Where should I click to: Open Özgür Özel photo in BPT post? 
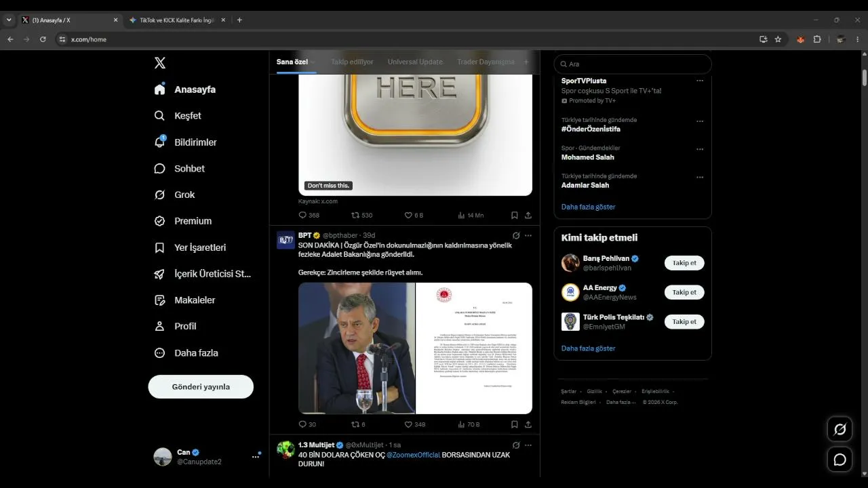pyautogui.click(x=357, y=348)
